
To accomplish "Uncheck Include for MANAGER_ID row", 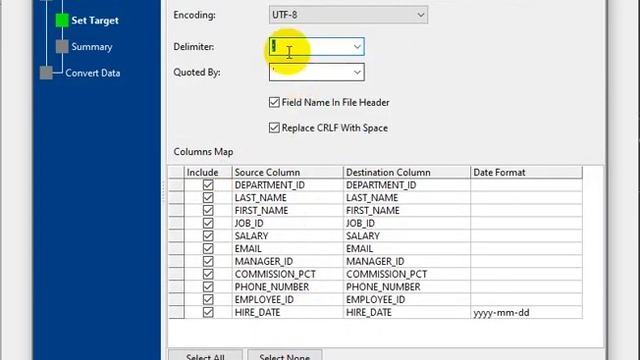I will tap(208, 261).
